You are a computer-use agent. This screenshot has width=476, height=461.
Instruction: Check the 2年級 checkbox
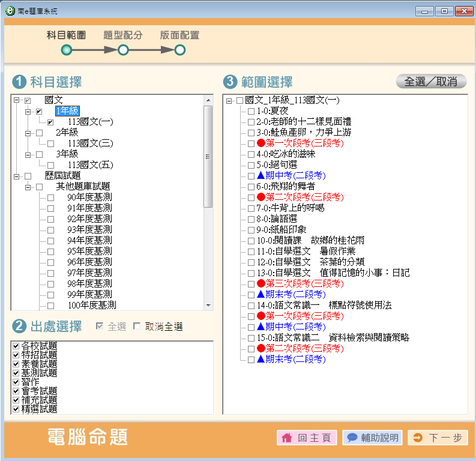click(x=39, y=133)
